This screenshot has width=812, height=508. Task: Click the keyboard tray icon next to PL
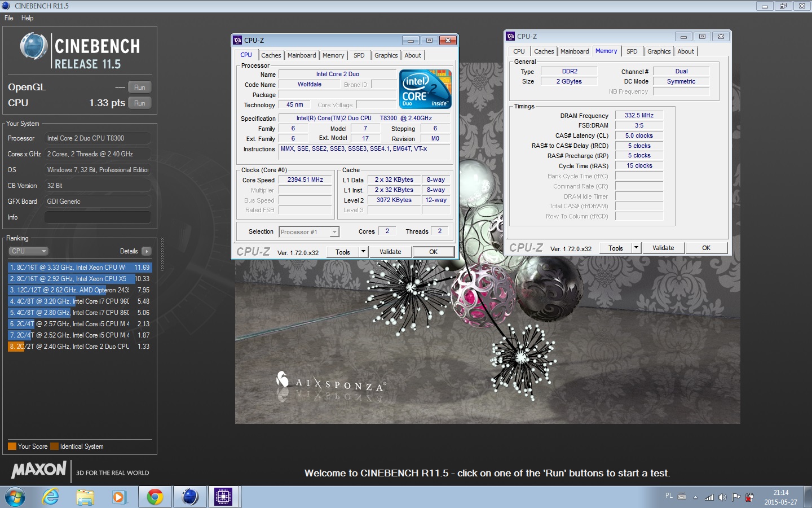pyautogui.click(x=682, y=497)
